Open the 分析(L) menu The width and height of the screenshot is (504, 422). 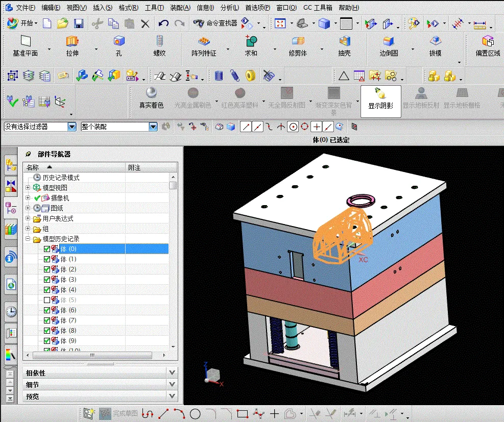coord(229,7)
